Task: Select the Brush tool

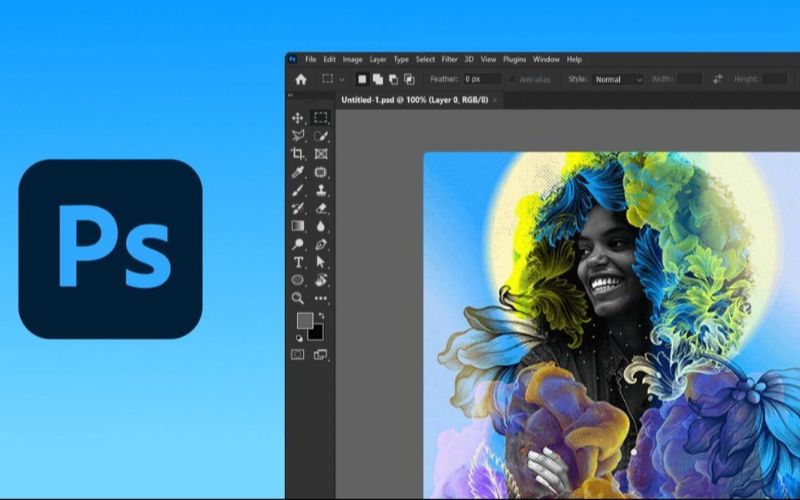Action: (298, 190)
